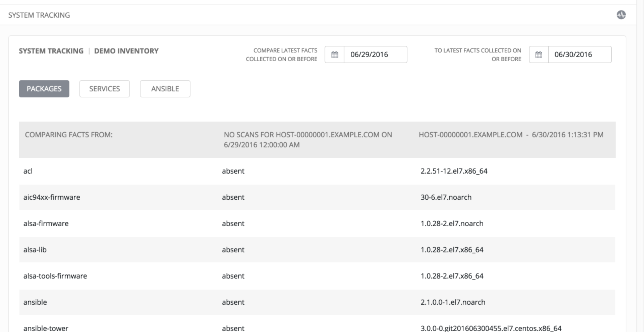The height and width of the screenshot is (332, 644).
Task: Select the Packages tab
Action: tap(44, 89)
